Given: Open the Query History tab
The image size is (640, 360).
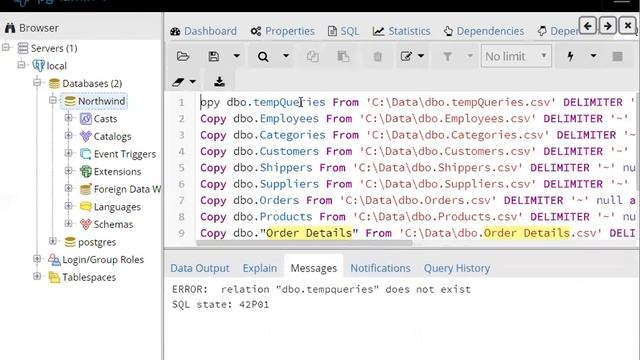Looking at the screenshot, I should (457, 268).
